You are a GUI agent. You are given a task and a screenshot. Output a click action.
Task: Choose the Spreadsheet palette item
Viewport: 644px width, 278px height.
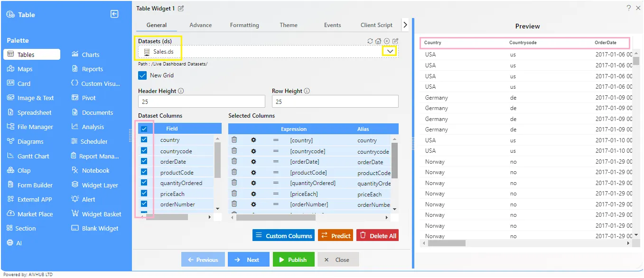pos(29,112)
